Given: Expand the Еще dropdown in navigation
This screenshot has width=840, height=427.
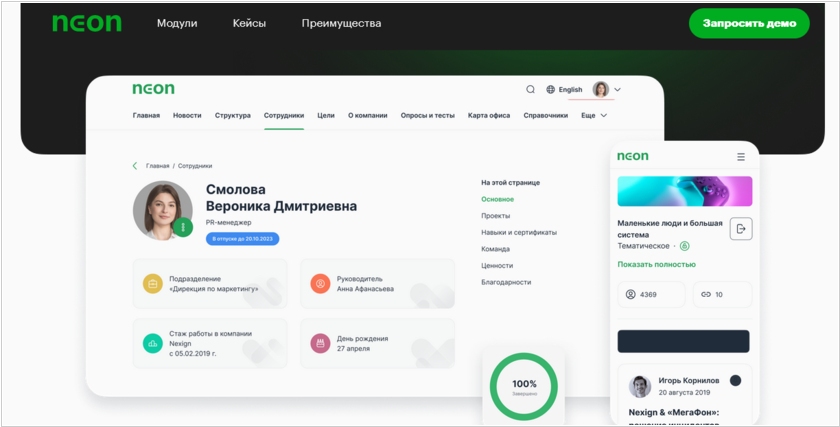Looking at the screenshot, I should [x=594, y=115].
